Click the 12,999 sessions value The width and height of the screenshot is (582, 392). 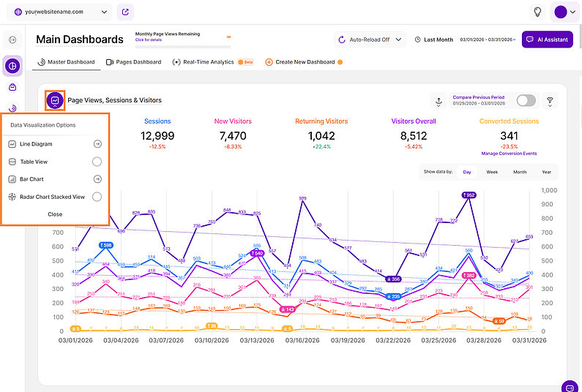157,136
